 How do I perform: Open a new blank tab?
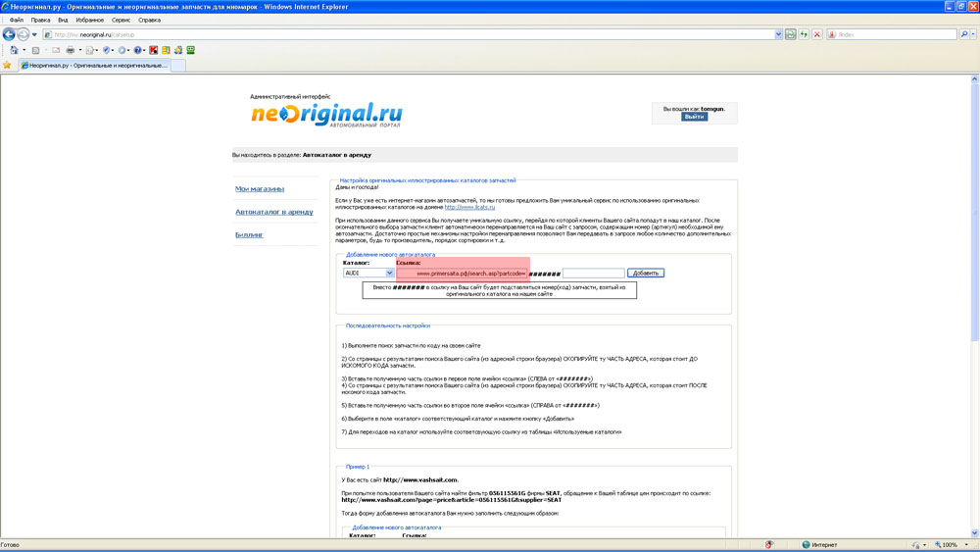pyautogui.click(x=178, y=65)
